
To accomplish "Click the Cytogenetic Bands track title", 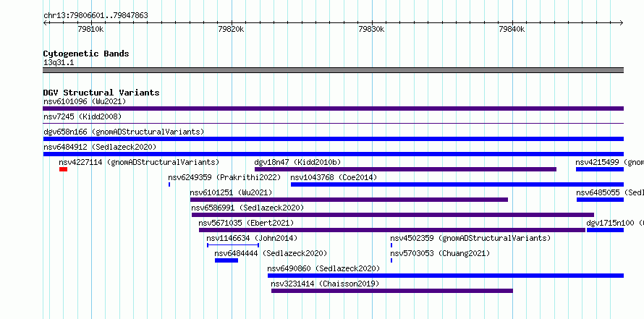I will 86,54.
